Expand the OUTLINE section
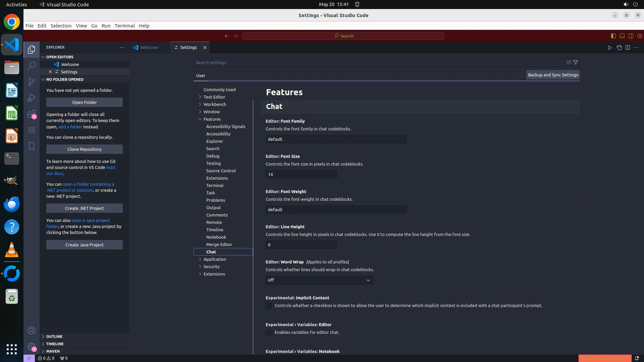The image size is (644, 362). point(54,337)
